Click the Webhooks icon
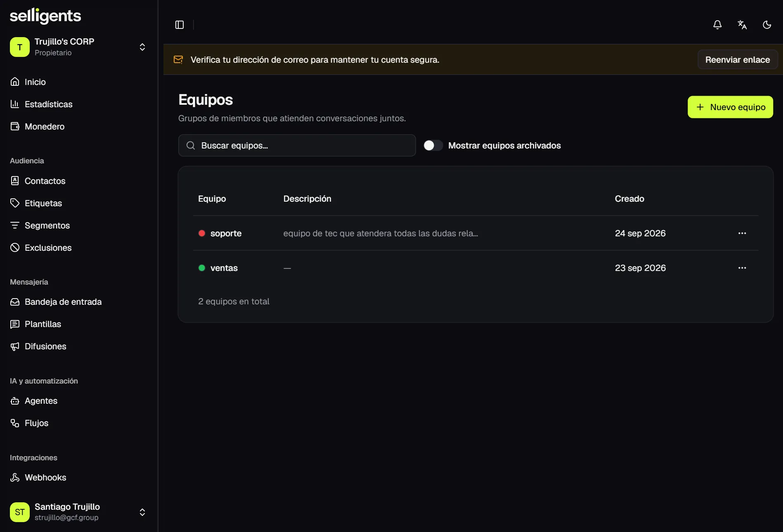The image size is (783, 532). click(x=15, y=478)
